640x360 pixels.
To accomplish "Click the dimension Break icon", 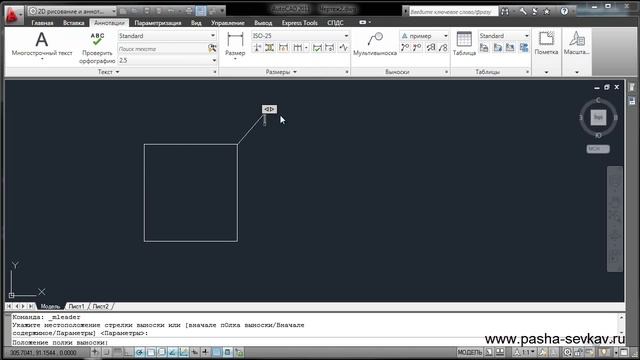I will (258, 48).
